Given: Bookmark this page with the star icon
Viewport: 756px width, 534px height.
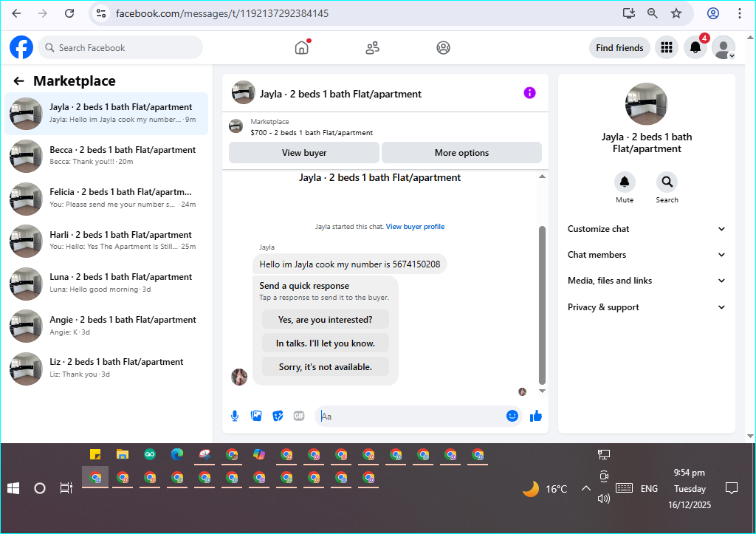Looking at the screenshot, I should (x=676, y=13).
